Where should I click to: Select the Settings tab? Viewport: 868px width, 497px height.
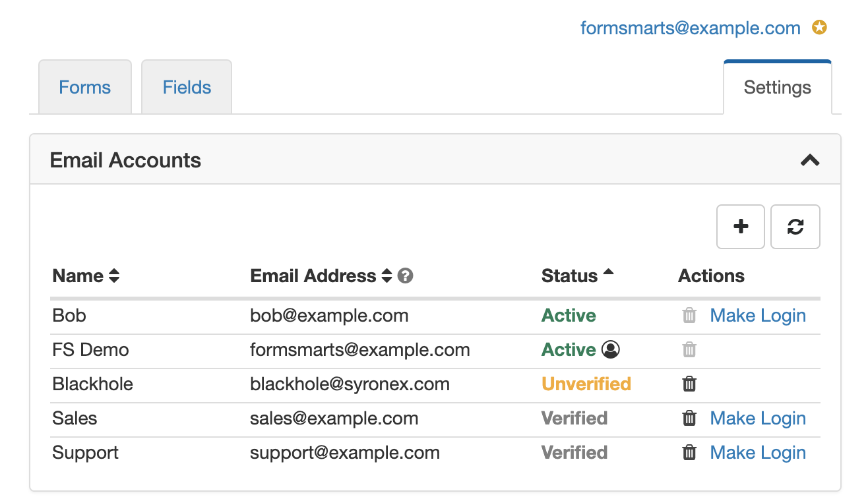click(777, 88)
